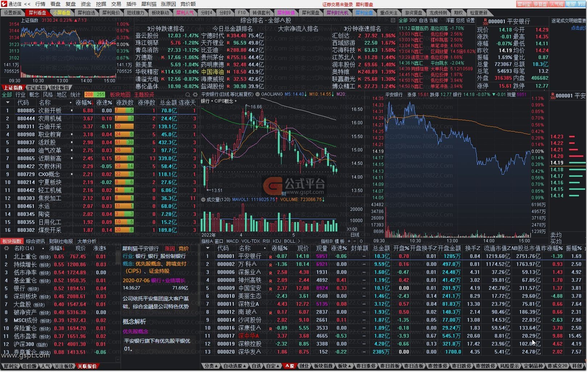588x372 pixels.
Task: Open the sector list settings gear
Action: pos(195,95)
